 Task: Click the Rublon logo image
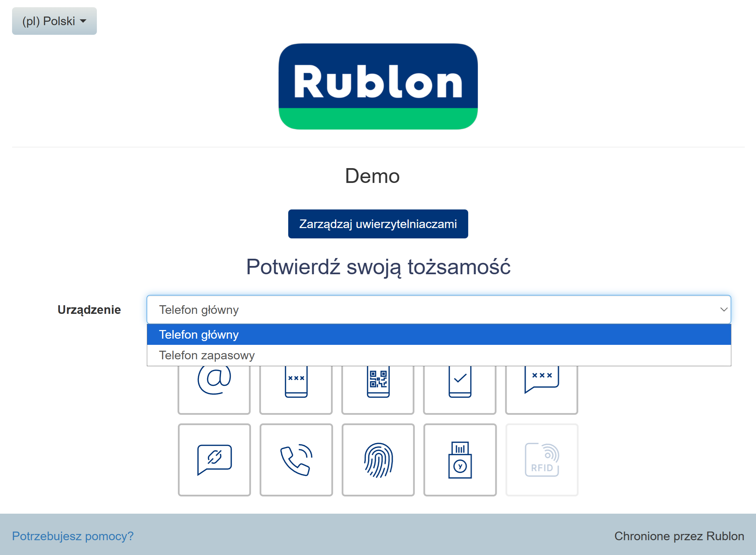pyautogui.click(x=378, y=86)
